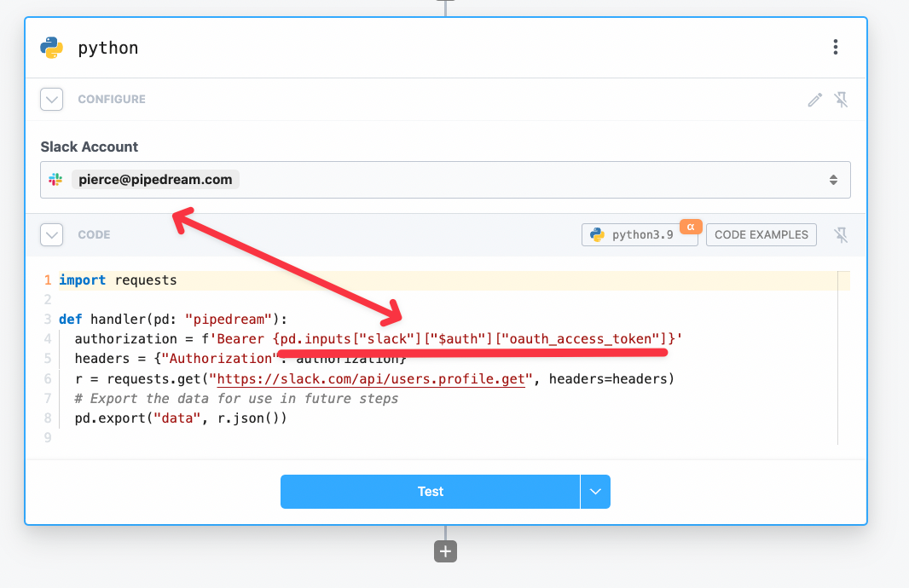This screenshot has height=588, width=909.
Task: Open CODE EXAMPLES
Action: tap(761, 233)
